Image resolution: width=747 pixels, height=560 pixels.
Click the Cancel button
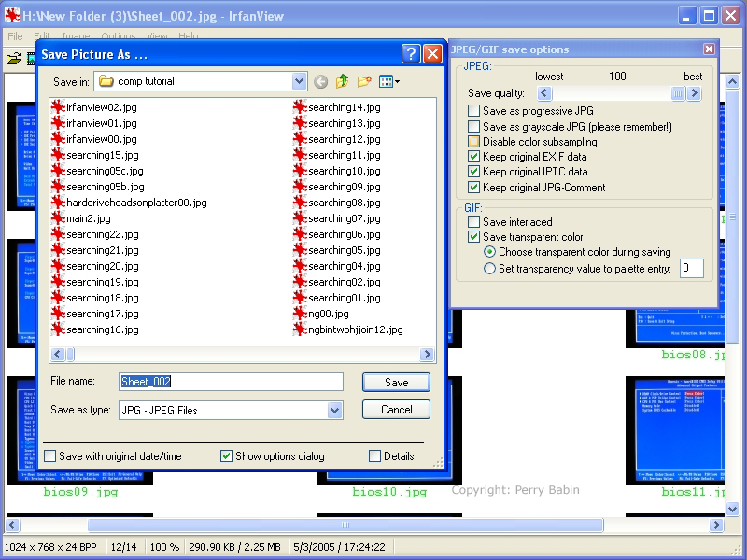(396, 410)
